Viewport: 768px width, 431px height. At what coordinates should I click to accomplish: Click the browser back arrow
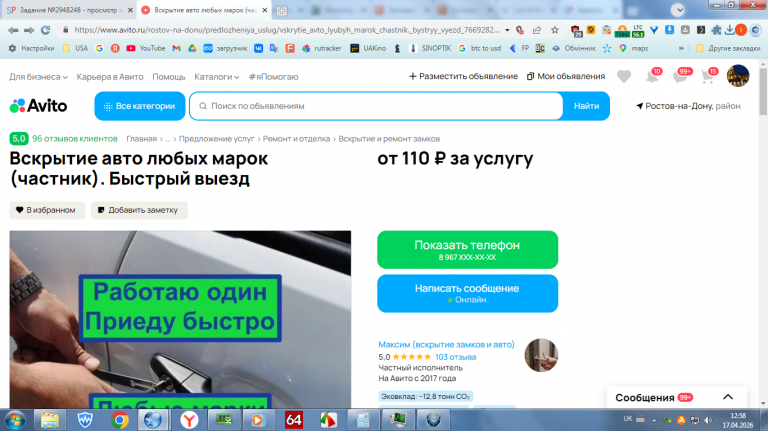click(13, 30)
